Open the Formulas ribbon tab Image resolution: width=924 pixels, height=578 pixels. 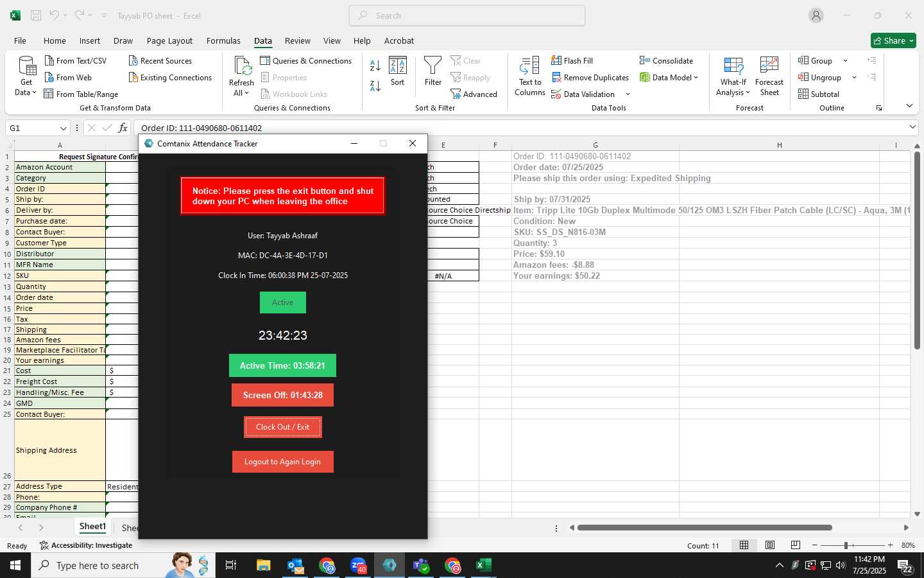[x=223, y=40]
